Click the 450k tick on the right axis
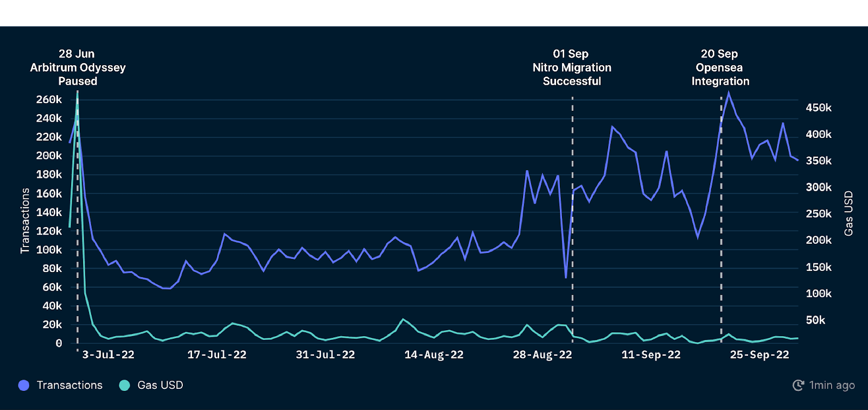Image resolution: width=868 pixels, height=410 pixels. pyautogui.click(x=818, y=108)
